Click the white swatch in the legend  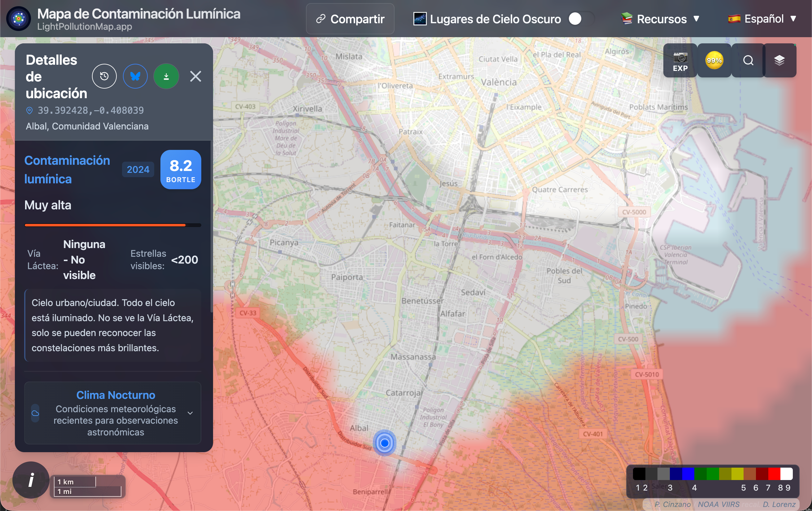786,474
